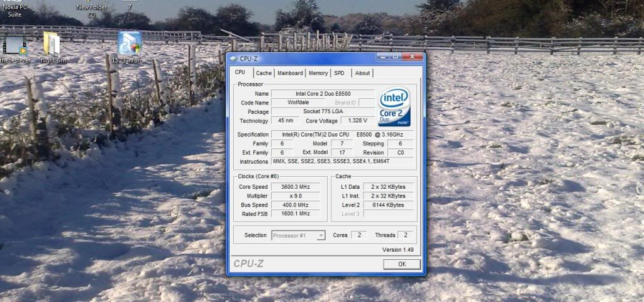Click the CPU-Z title bar app icon

[233, 59]
